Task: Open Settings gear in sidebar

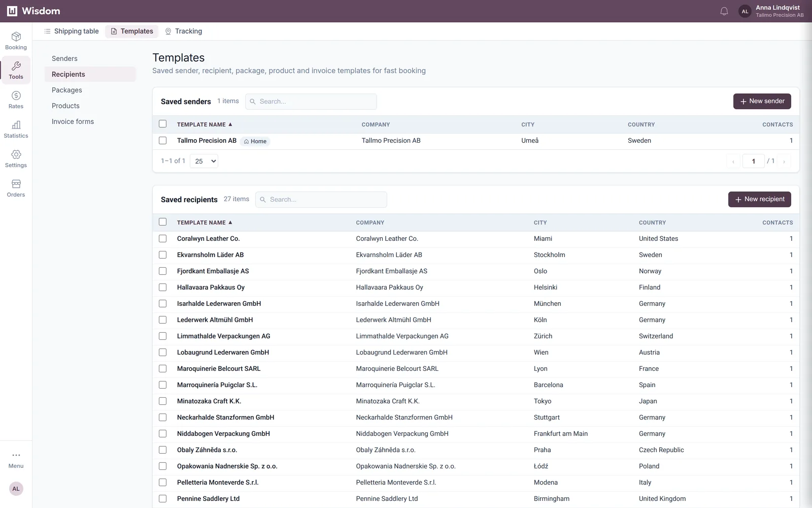Action: [x=16, y=159]
